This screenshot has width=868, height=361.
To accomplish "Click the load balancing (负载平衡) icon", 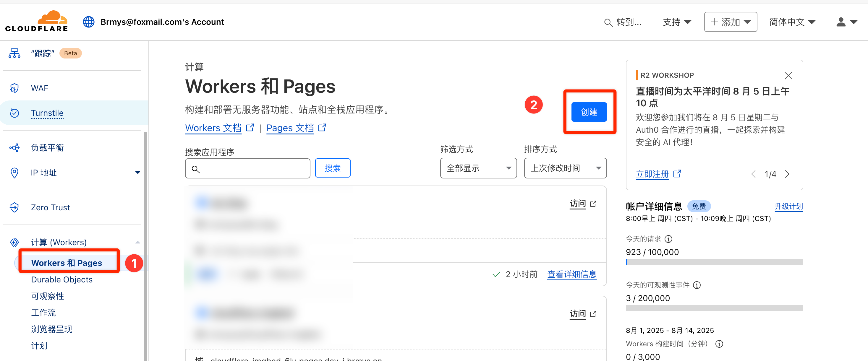I will [x=14, y=148].
